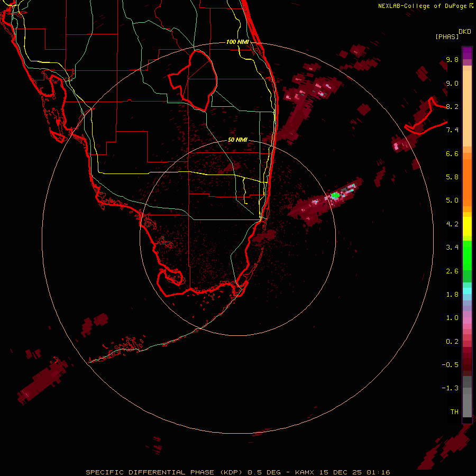
Task: Click the TH label on the color scale
Action: (x=454, y=412)
